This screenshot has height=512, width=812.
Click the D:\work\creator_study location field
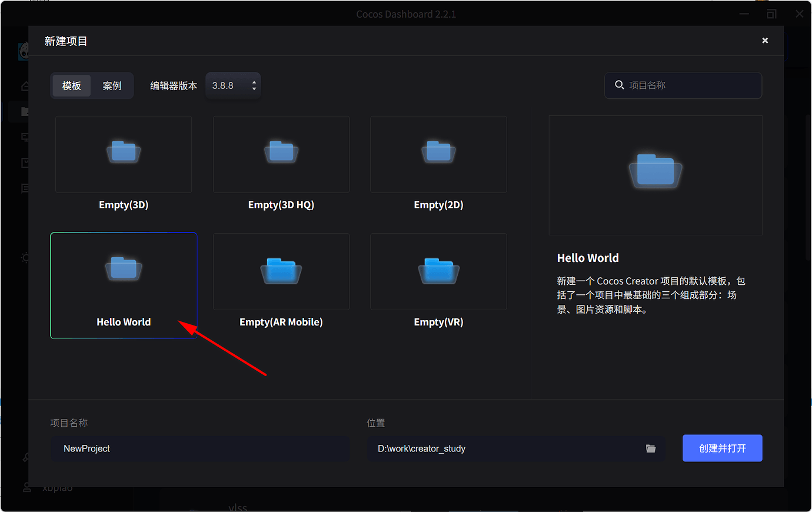[x=516, y=448]
